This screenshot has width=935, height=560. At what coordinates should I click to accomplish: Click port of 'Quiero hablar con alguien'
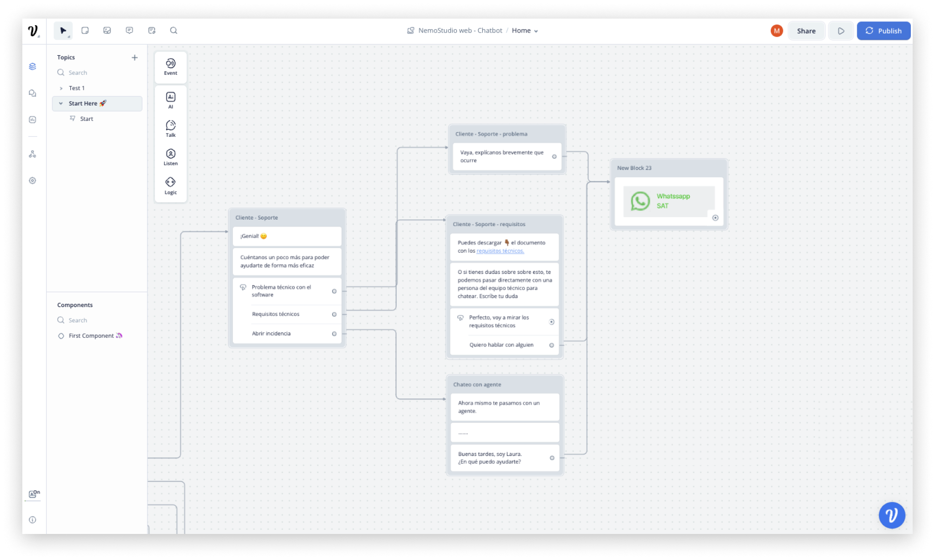(x=551, y=345)
